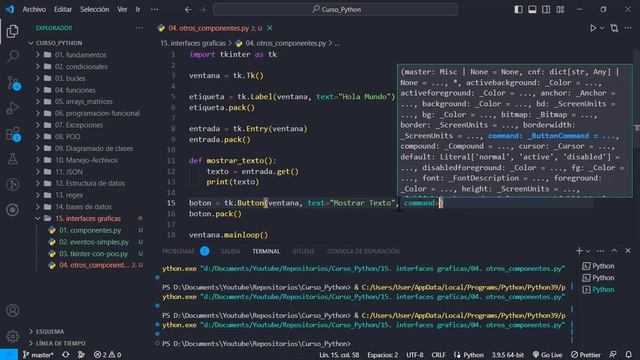Open the dropdown next to Run button
Image resolution: width=640 pixels, height=360 pixels.
(602, 28)
